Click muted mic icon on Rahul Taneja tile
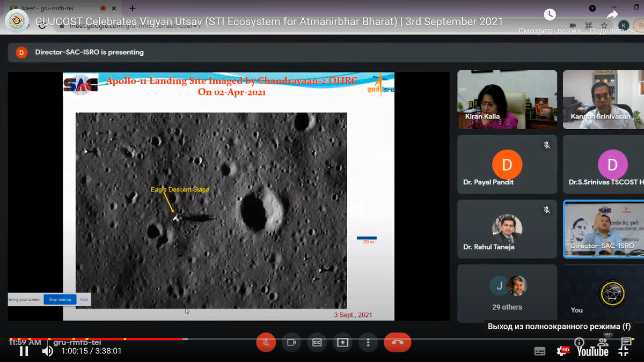The image size is (644, 362). click(x=546, y=210)
